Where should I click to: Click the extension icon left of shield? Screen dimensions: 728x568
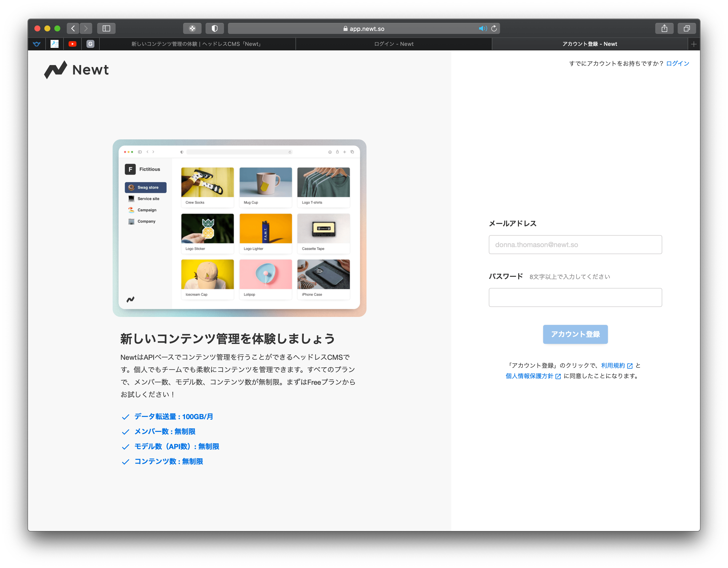(192, 28)
